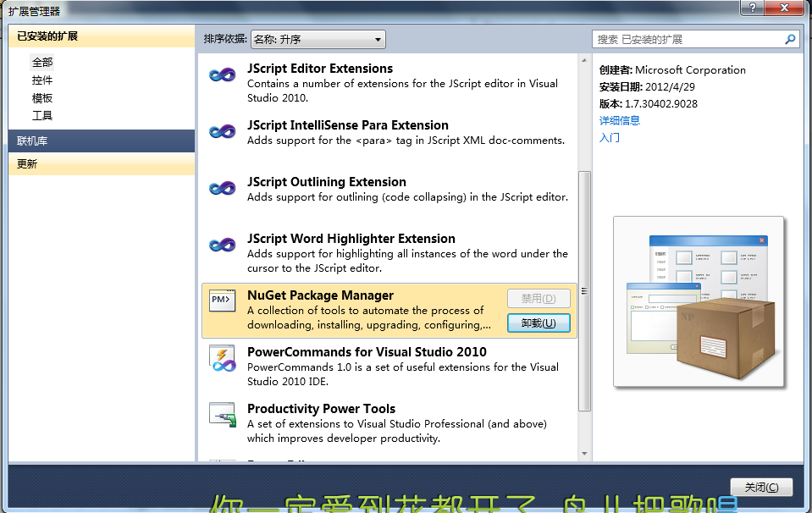812x513 pixels.
Task: Click the 安装日期: 2012/4/29 text
Action: tap(647, 87)
